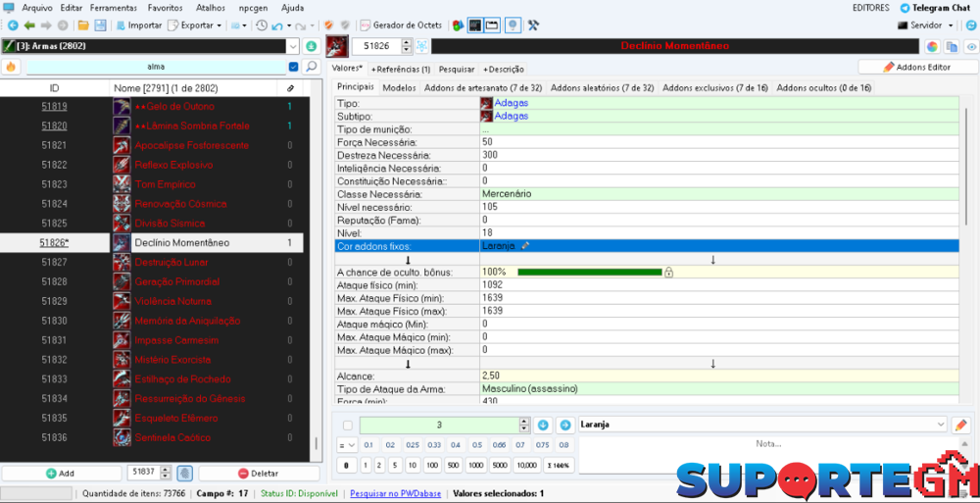Click the eye preview icon at top right
The width and height of the screenshot is (980, 503).
[x=970, y=46]
